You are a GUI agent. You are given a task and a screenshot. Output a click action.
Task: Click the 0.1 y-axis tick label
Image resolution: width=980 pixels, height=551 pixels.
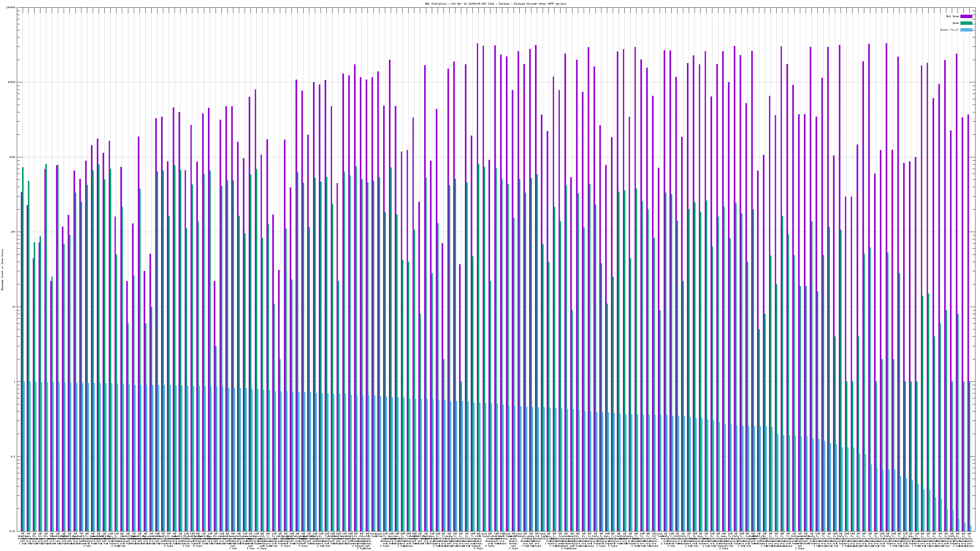pos(13,457)
